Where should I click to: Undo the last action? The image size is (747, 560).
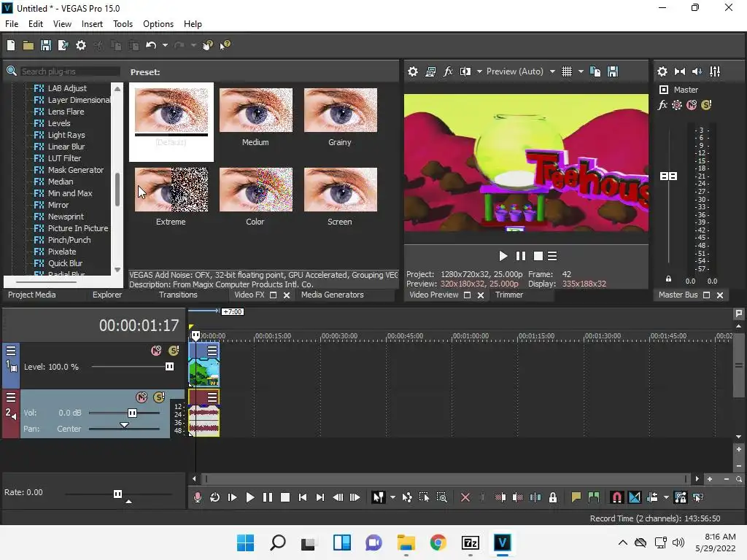(x=151, y=45)
